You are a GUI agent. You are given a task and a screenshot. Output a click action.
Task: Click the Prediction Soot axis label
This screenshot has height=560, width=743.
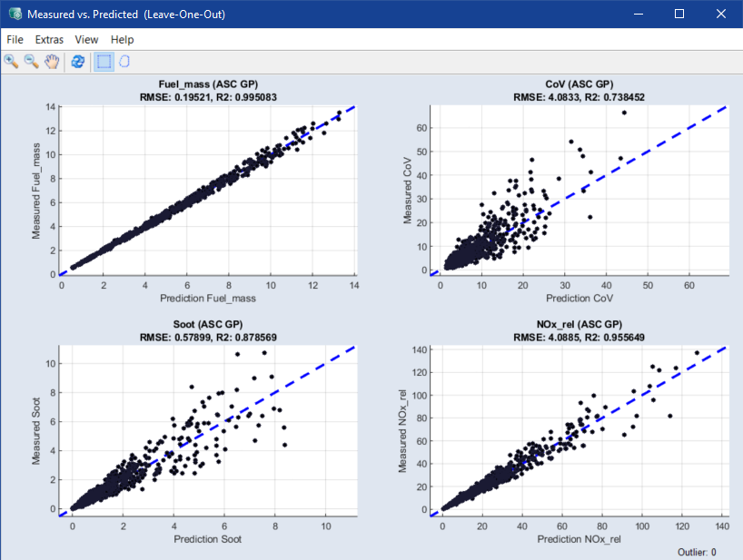[x=208, y=539]
